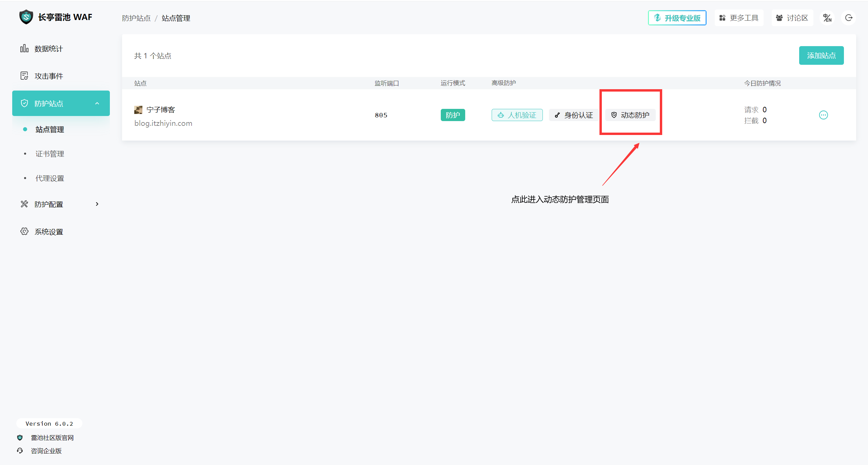The height and width of the screenshot is (465, 868).
Task: Collapse the 防护站点 sidebar menu
Action: pos(97,103)
